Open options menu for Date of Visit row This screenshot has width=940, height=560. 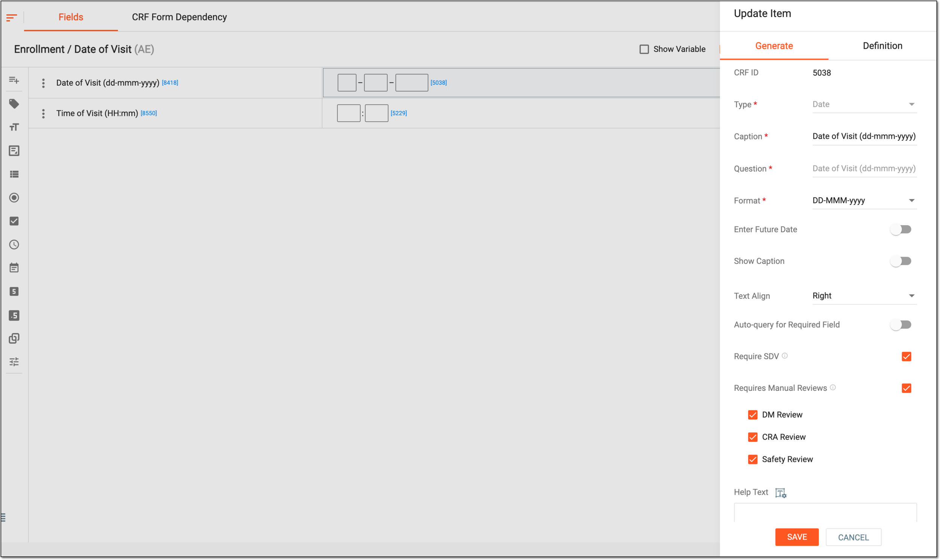[x=43, y=83]
